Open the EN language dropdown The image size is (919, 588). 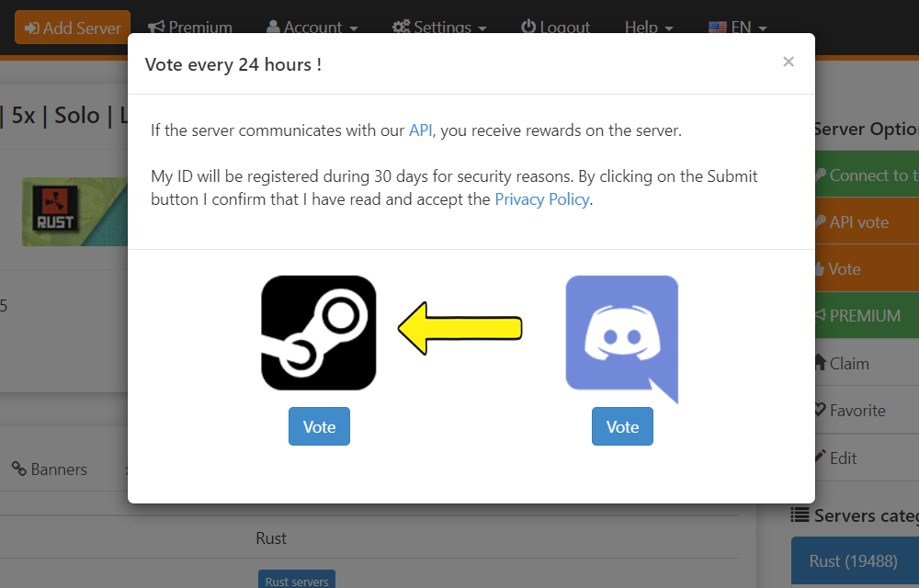point(737,27)
